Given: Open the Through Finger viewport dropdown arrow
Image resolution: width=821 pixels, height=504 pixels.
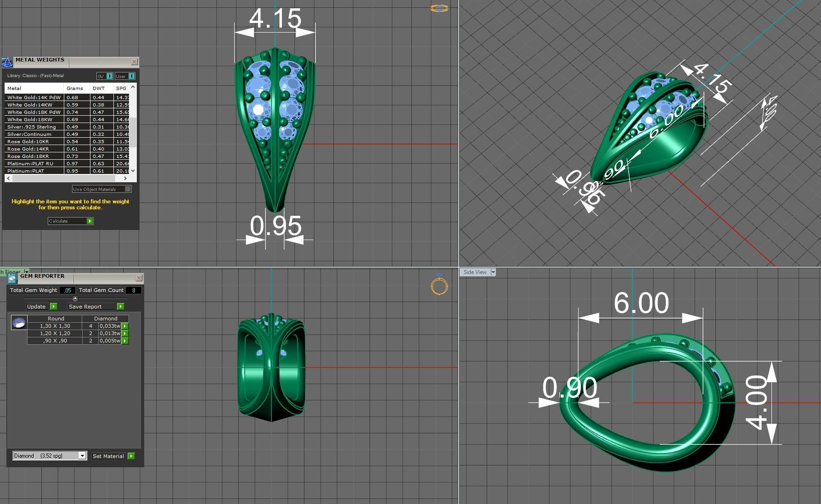Looking at the screenshot, I should click(x=26, y=272).
